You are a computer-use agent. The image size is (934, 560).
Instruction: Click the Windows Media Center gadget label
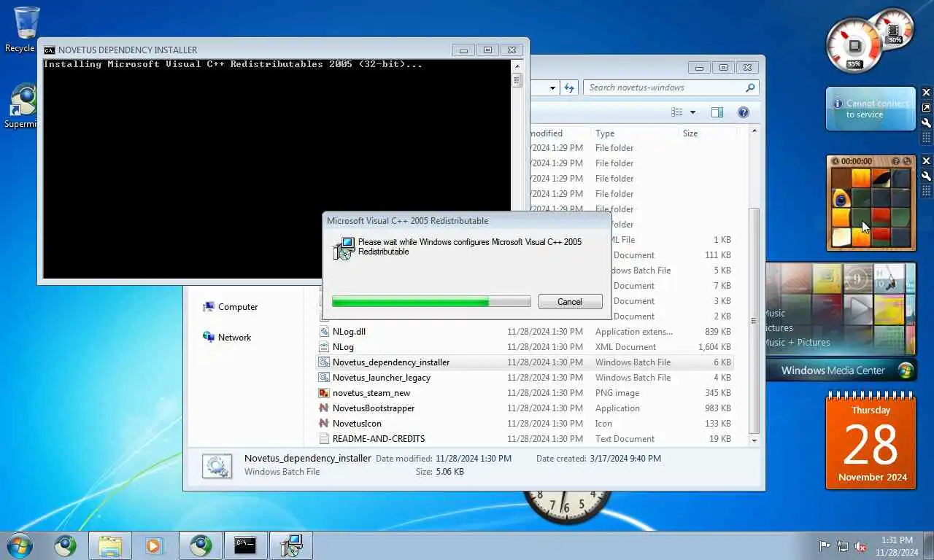(x=833, y=370)
